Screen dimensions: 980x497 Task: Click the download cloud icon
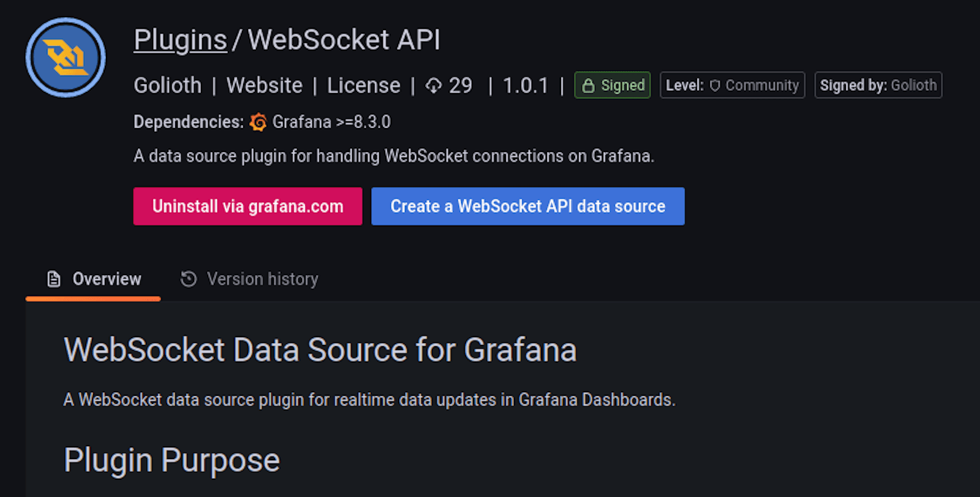click(434, 86)
